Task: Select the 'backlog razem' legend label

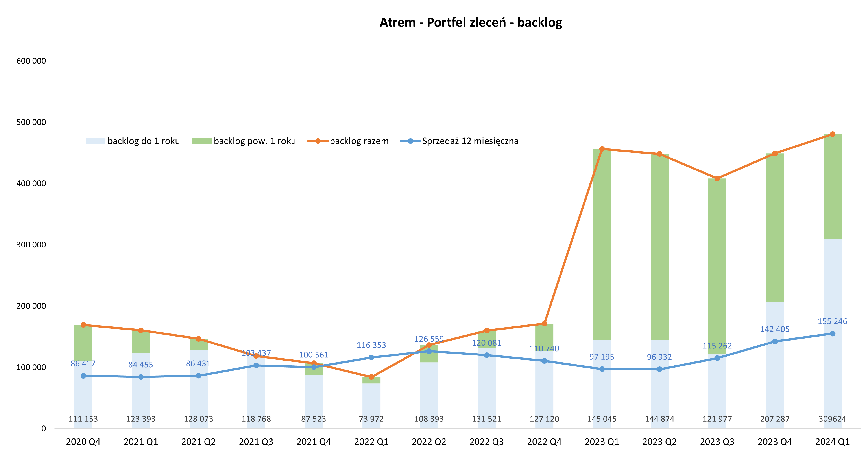Action: [x=359, y=141]
